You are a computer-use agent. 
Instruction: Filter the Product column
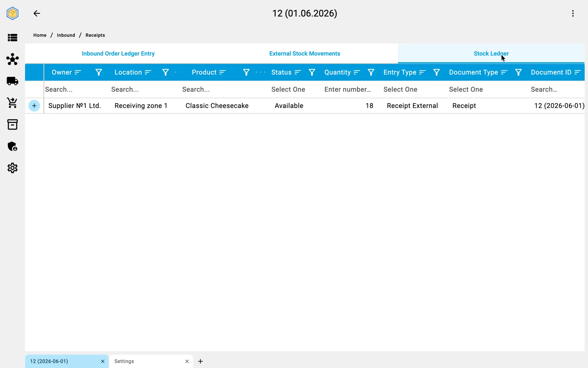click(246, 73)
